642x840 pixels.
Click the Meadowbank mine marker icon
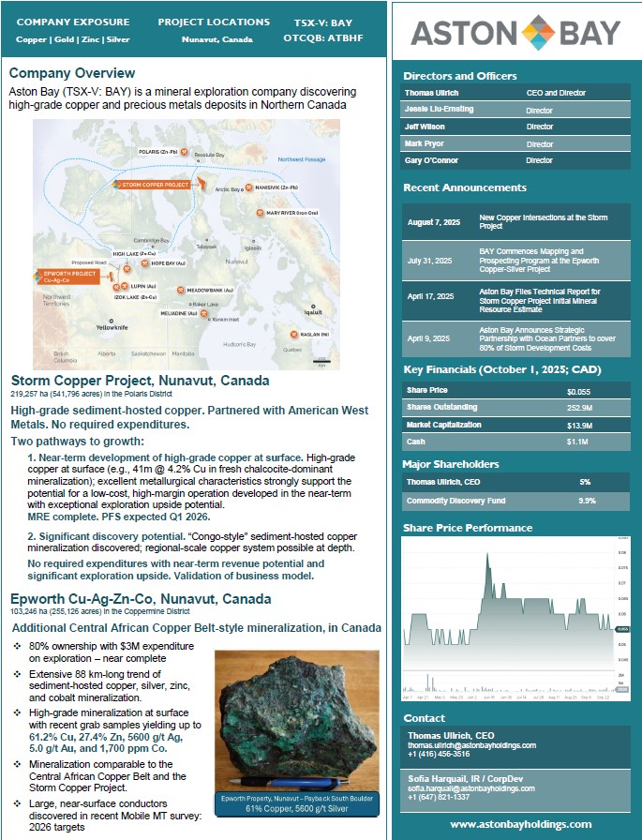(181, 291)
